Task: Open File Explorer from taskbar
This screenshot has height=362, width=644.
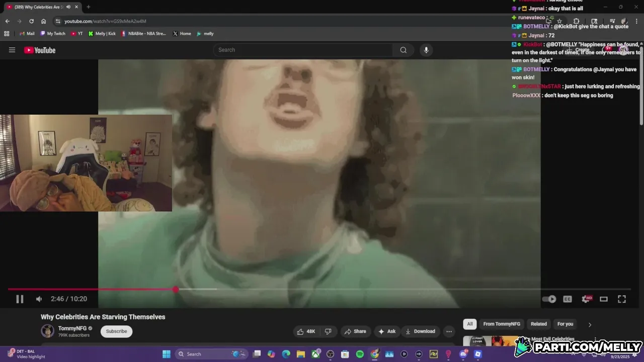Action: click(300, 354)
